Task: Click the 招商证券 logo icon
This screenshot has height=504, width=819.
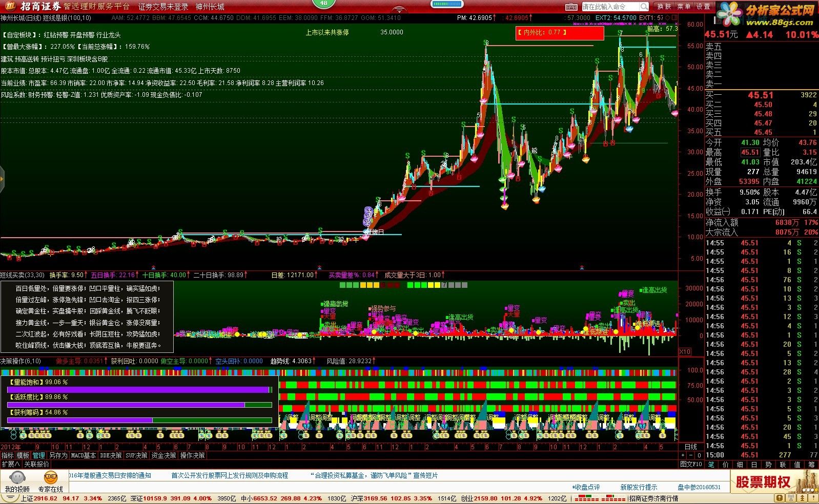Action: coord(10,6)
